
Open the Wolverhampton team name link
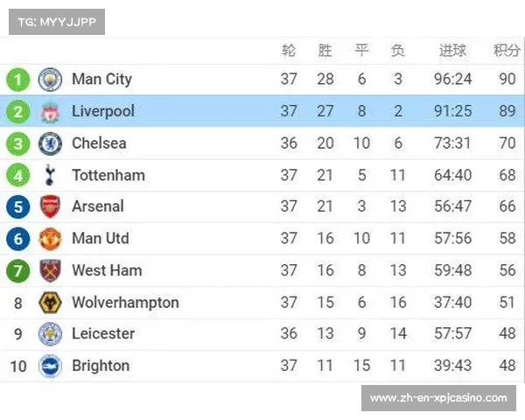125,303
